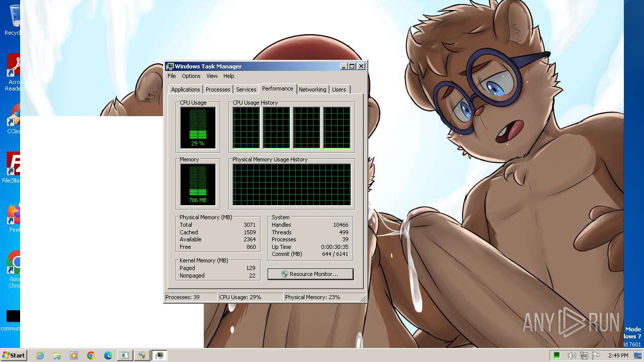Click the Available value 2364
The height and width of the screenshot is (362, 644).
250,239
